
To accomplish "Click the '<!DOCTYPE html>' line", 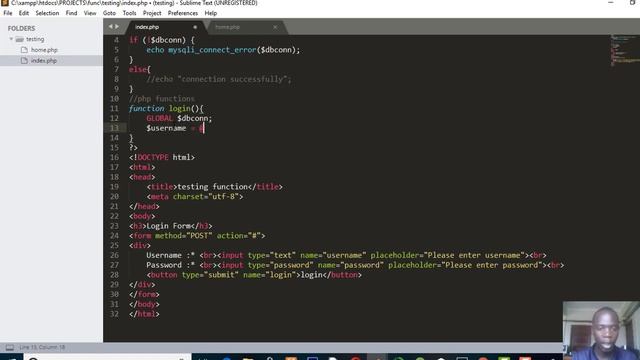I will 162,158.
